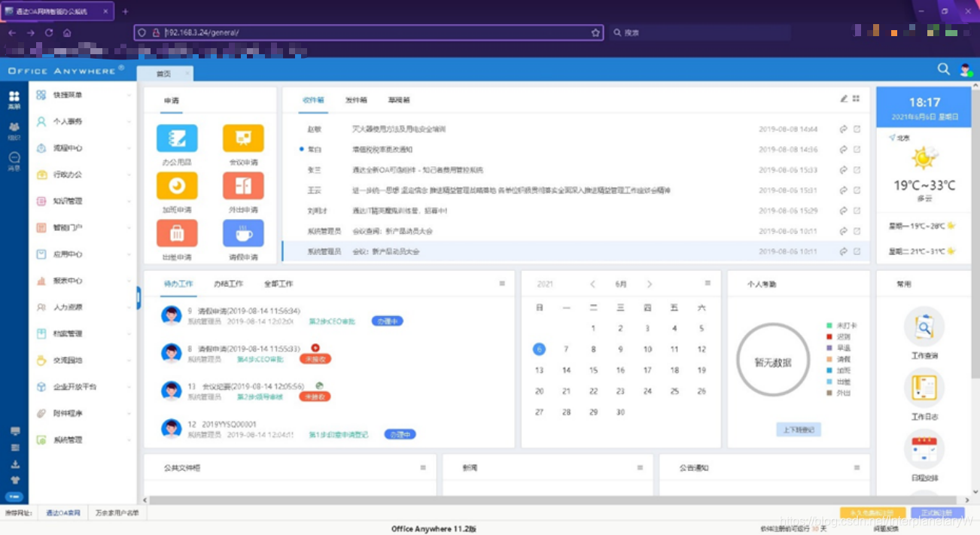The width and height of the screenshot is (980, 535).
Task: Switch to the 收件箱 tab
Action: tap(313, 99)
